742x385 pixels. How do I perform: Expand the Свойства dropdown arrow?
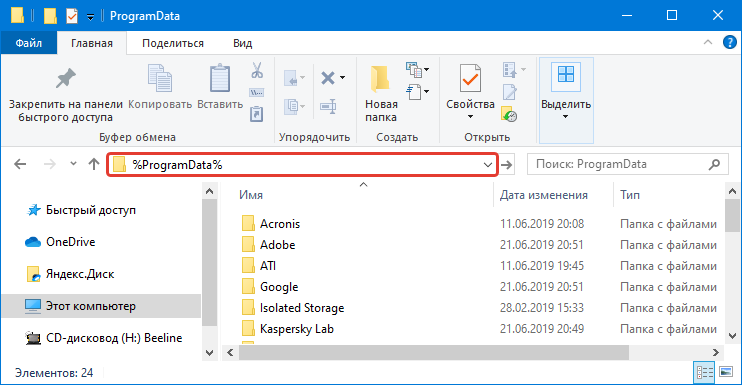click(470, 116)
